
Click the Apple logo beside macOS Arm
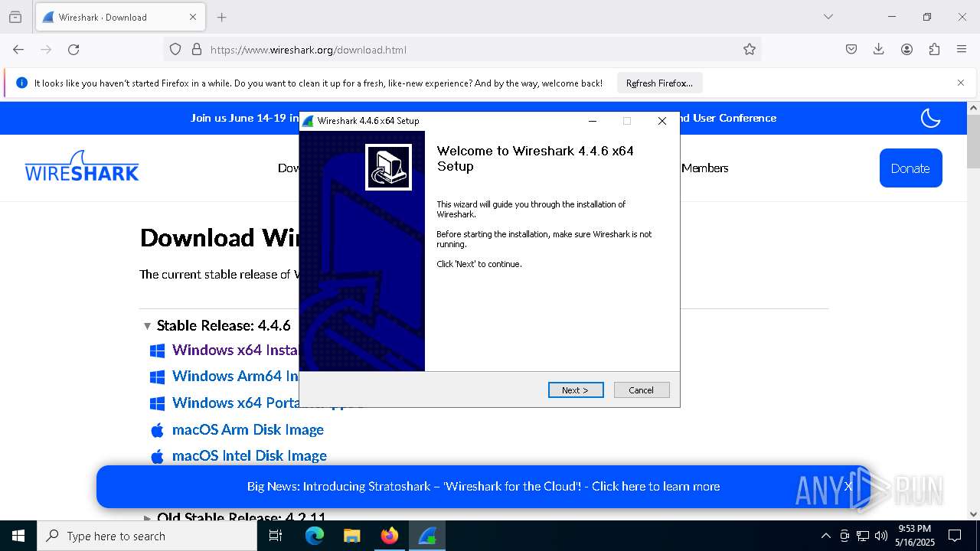157,430
